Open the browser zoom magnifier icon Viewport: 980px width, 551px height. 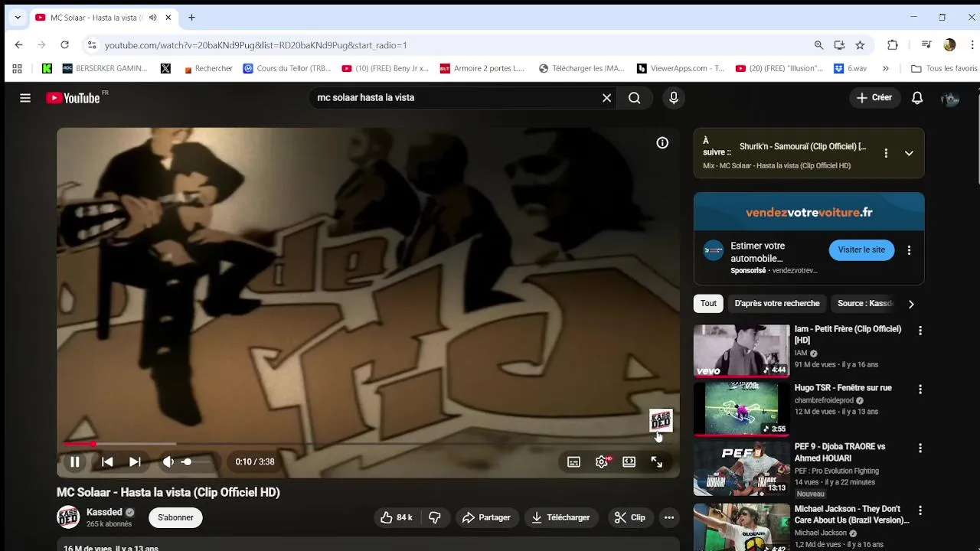tap(818, 45)
